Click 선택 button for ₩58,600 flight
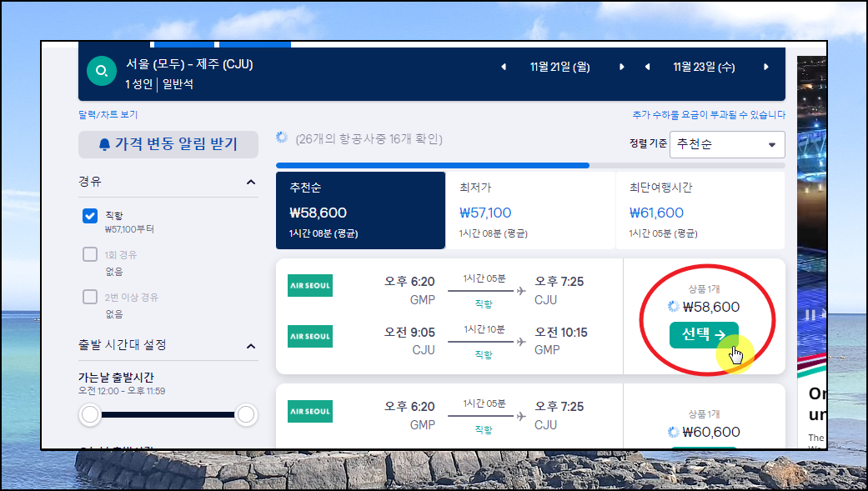This screenshot has height=491, width=868. (704, 335)
